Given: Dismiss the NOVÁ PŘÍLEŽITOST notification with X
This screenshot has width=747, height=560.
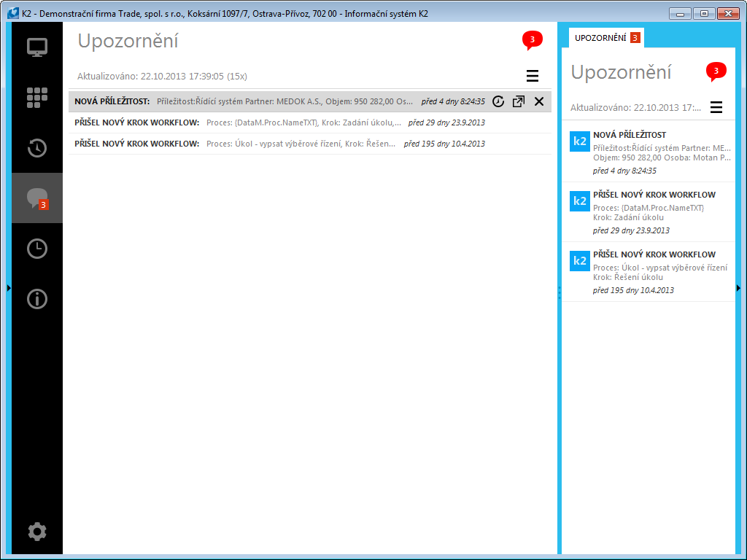Looking at the screenshot, I should (539, 101).
